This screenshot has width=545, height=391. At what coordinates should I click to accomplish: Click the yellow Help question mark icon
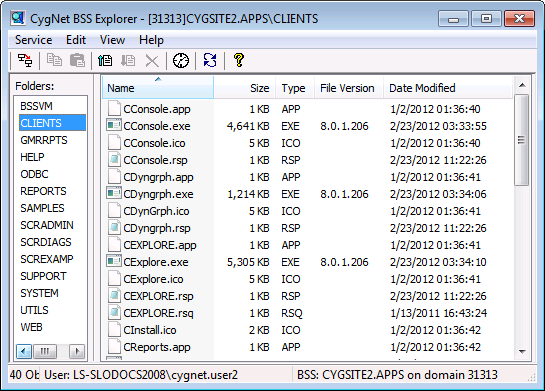[x=239, y=60]
